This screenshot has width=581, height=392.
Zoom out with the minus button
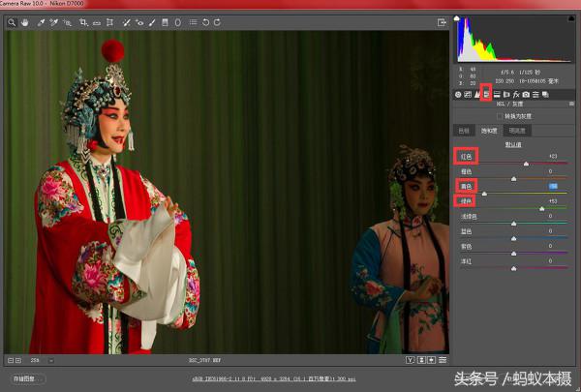click(11, 360)
